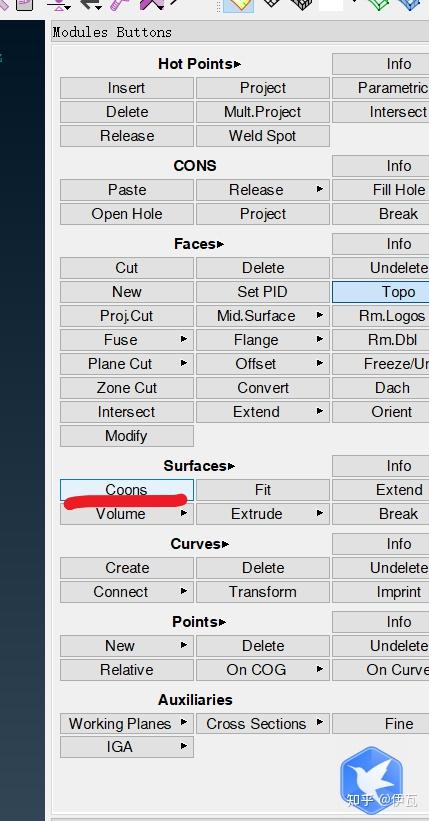Click the pink hammer toolbar icon
Screen dimensions: 429x821
pos(120,5)
